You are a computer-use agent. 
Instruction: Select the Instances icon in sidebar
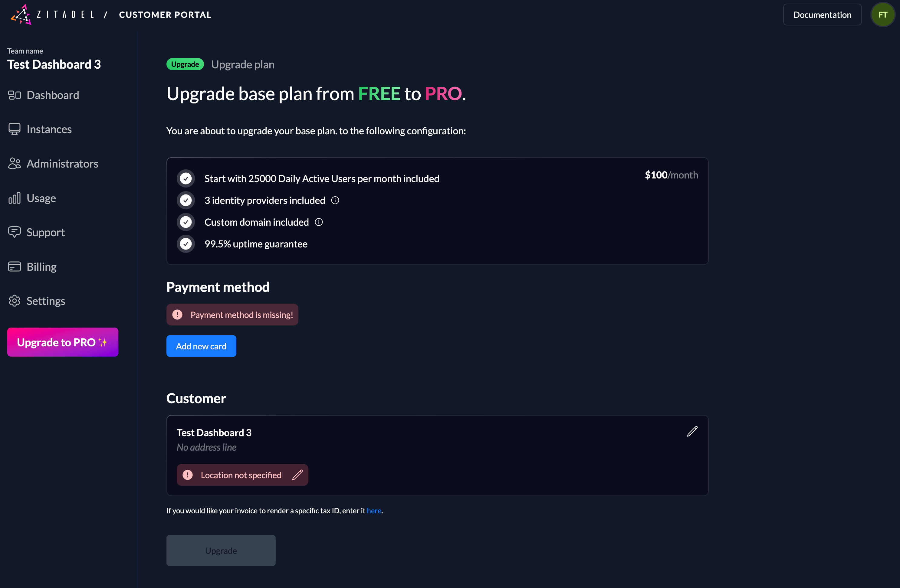15,129
